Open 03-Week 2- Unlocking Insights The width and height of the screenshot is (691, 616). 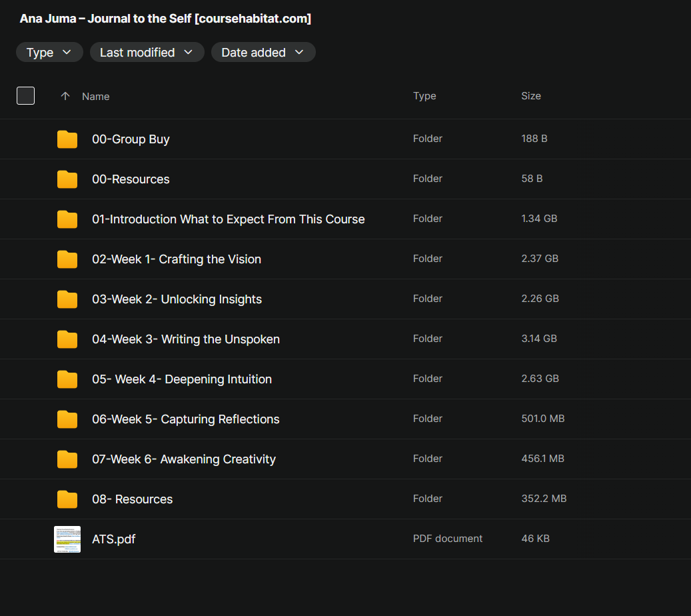[x=177, y=299]
